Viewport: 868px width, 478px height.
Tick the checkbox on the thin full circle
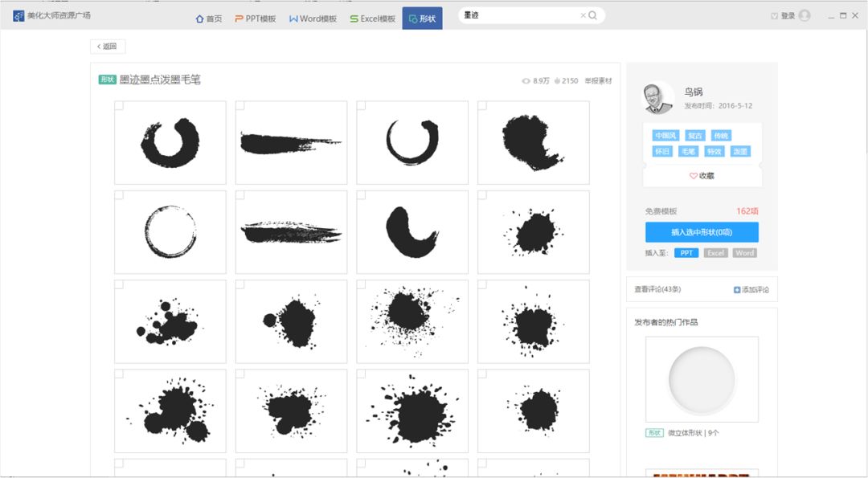pyautogui.click(x=119, y=194)
